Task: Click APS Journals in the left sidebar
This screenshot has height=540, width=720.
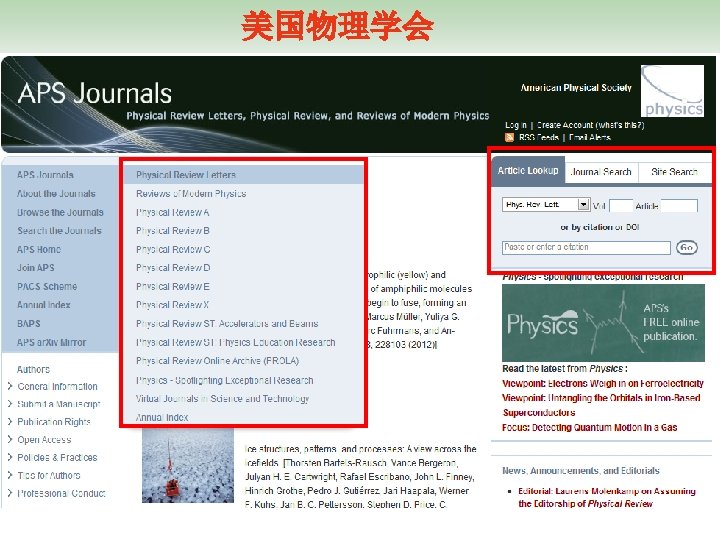Action: [x=45, y=175]
